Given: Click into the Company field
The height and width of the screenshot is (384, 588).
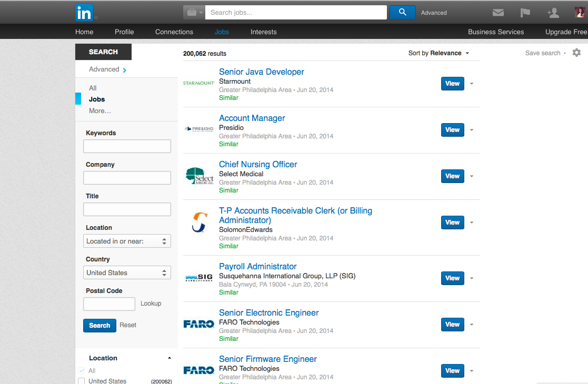Looking at the screenshot, I should 127,178.
